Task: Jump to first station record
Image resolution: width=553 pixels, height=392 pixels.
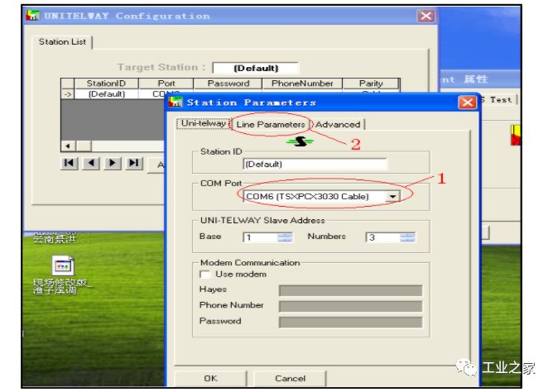Action: (x=70, y=163)
